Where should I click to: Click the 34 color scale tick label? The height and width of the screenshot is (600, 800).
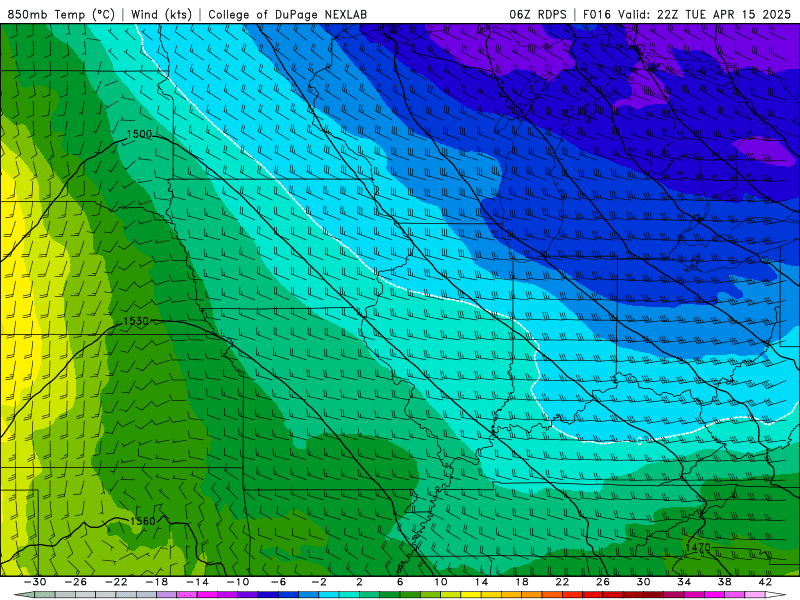point(684,582)
